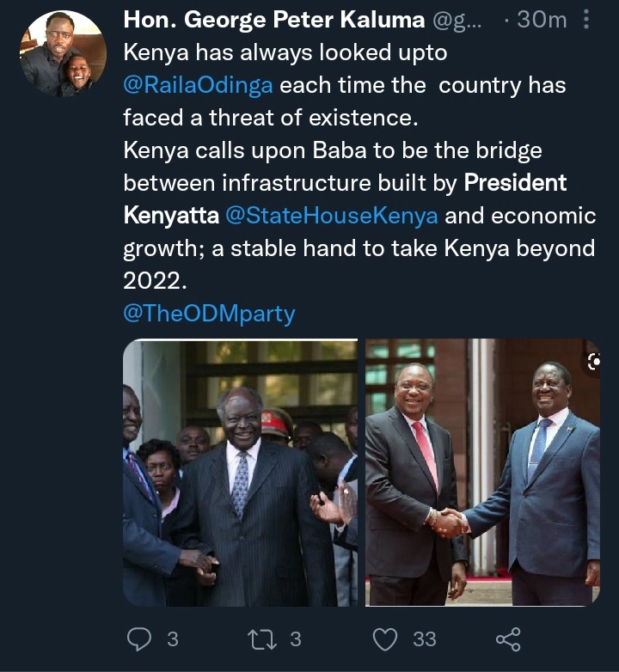Click the bold President Kenyatta text

345,199
